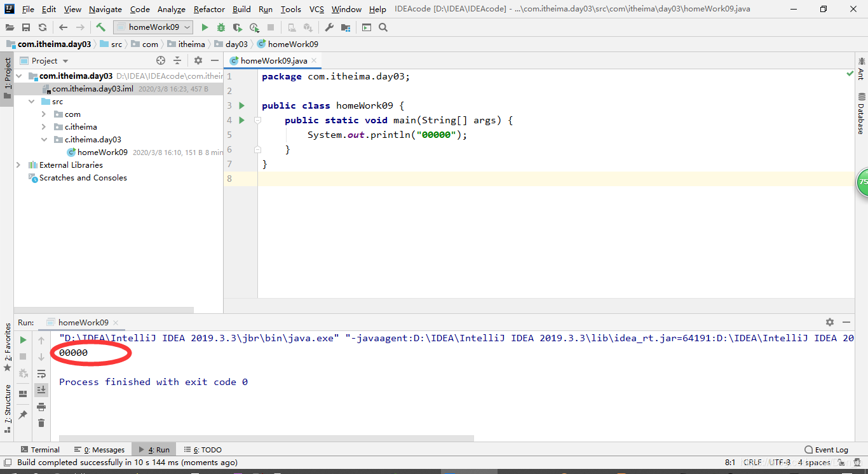The image size is (868, 474).
Task: Click the run gutter arrow beside class homeWork09
Action: pyautogui.click(x=241, y=105)
